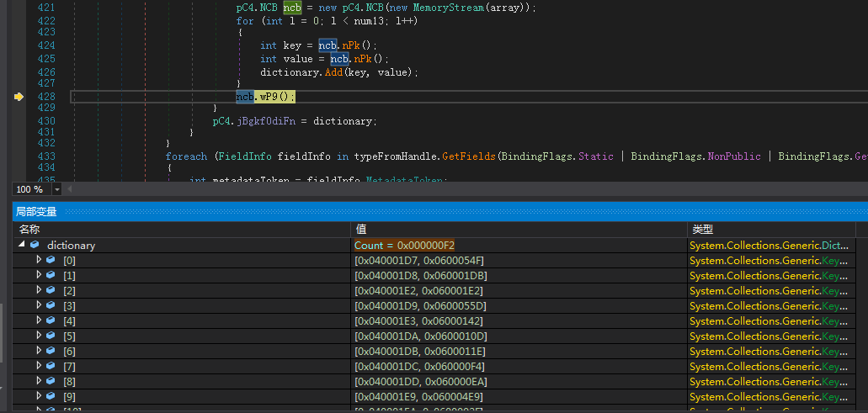This screenshot has width=868, height=413.
Task: Expand dictionary entry [1]
Action: coord(39,275)
